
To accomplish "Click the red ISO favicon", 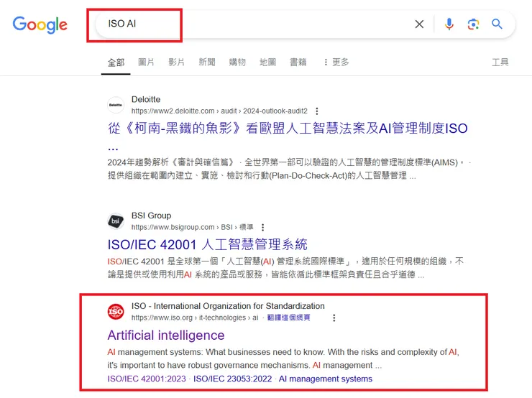I will tap(116, 312).
